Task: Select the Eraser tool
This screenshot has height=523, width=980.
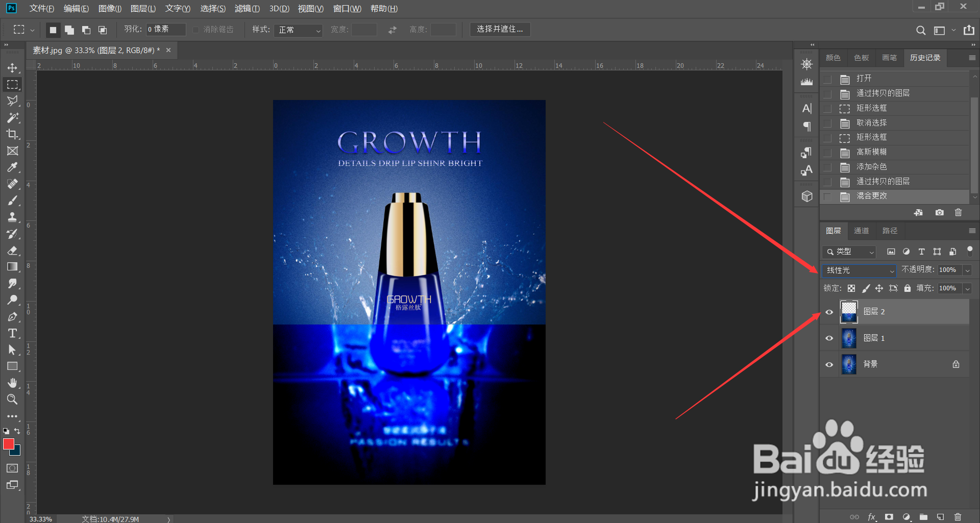Action: [x=12, y=250]
